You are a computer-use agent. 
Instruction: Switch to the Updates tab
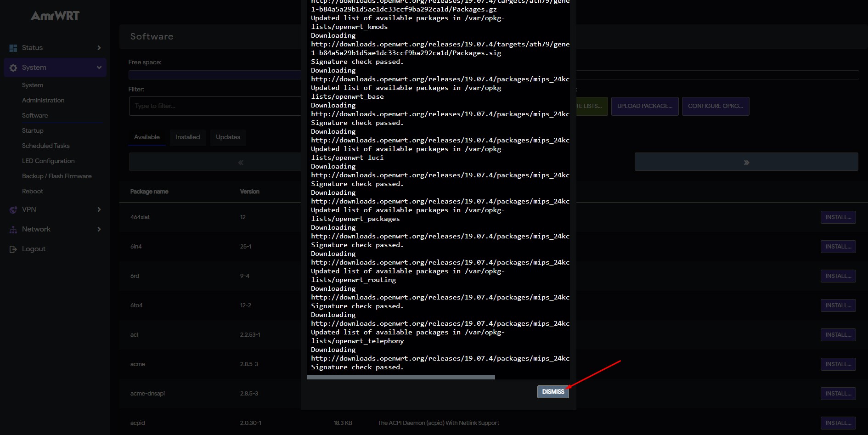(x=228, y=137)
